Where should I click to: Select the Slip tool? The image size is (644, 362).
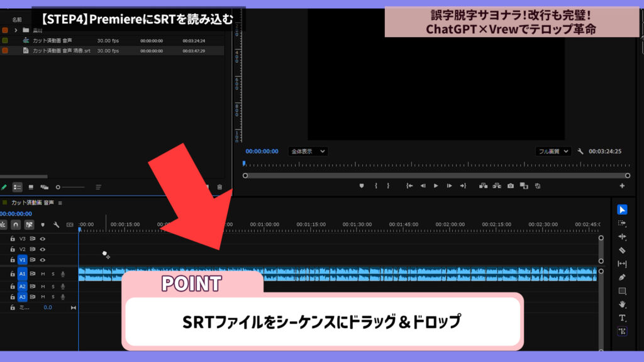point(622,264)
